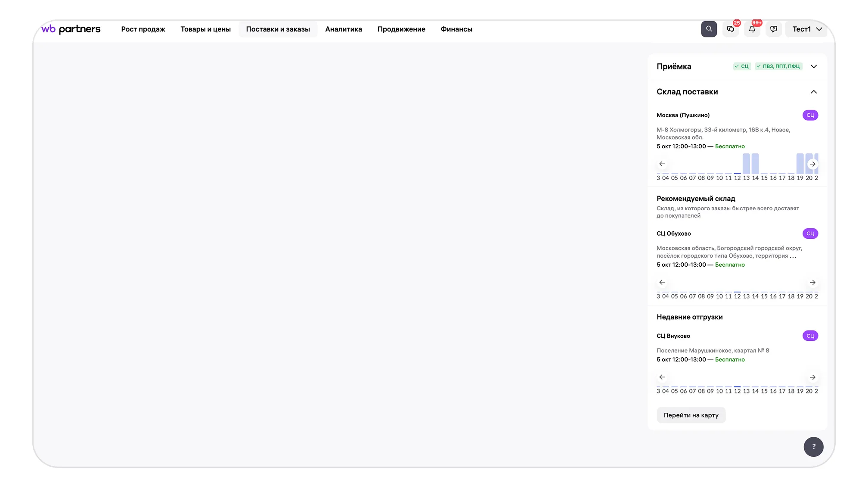
Task: Open Товары и цены menu
Action: pyautogui.click(x=205, y=29)
